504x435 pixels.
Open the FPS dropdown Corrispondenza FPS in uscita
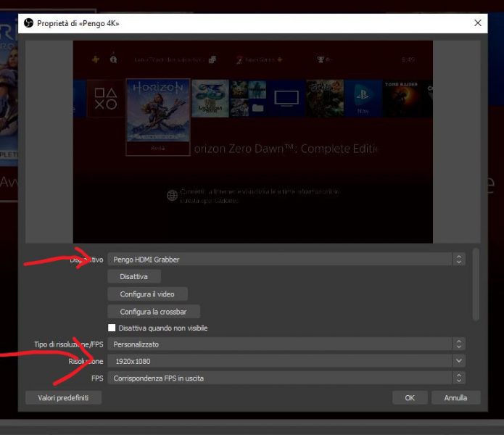point(286,378)
